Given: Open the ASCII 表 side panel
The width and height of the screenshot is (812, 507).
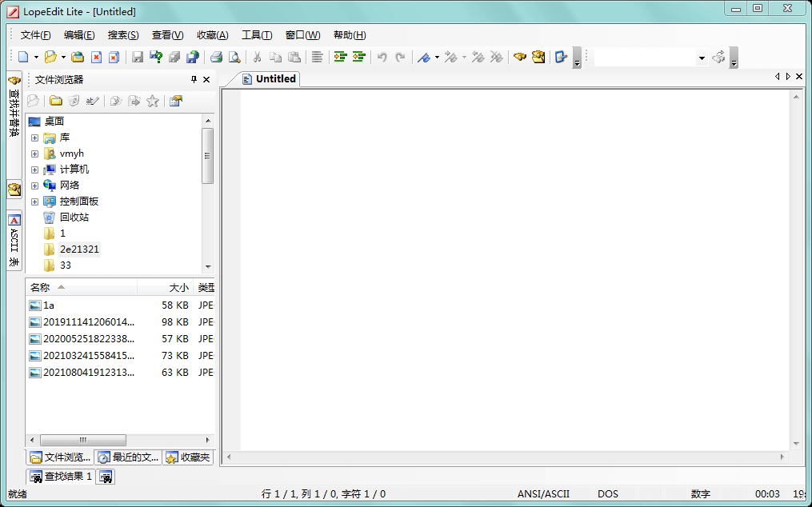Looking at the screenshot, I should point(14,240).
